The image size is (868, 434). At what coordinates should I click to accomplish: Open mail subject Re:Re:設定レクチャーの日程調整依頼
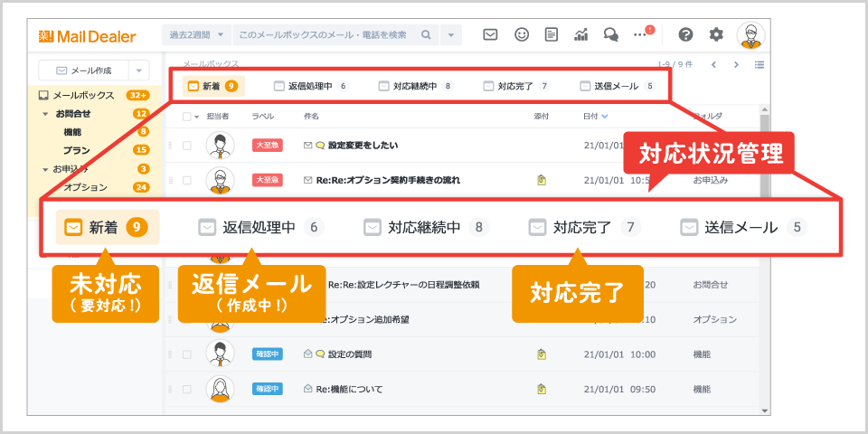[403, 285]
